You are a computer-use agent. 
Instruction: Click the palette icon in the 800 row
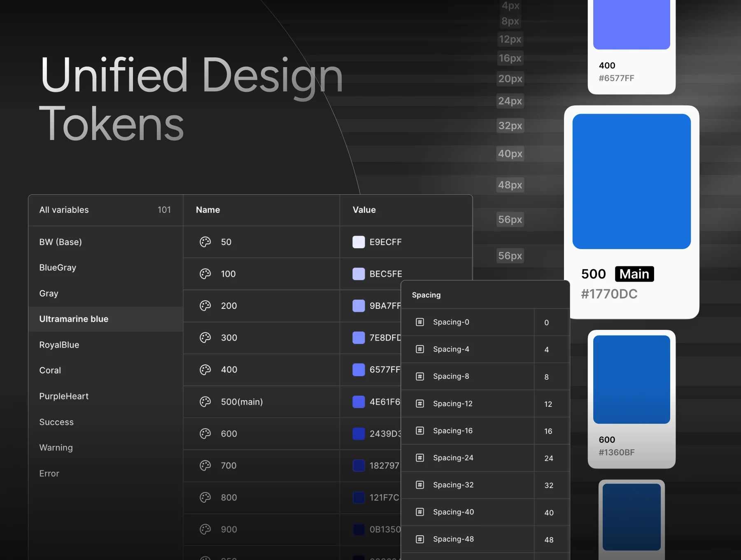coord(205,497)
